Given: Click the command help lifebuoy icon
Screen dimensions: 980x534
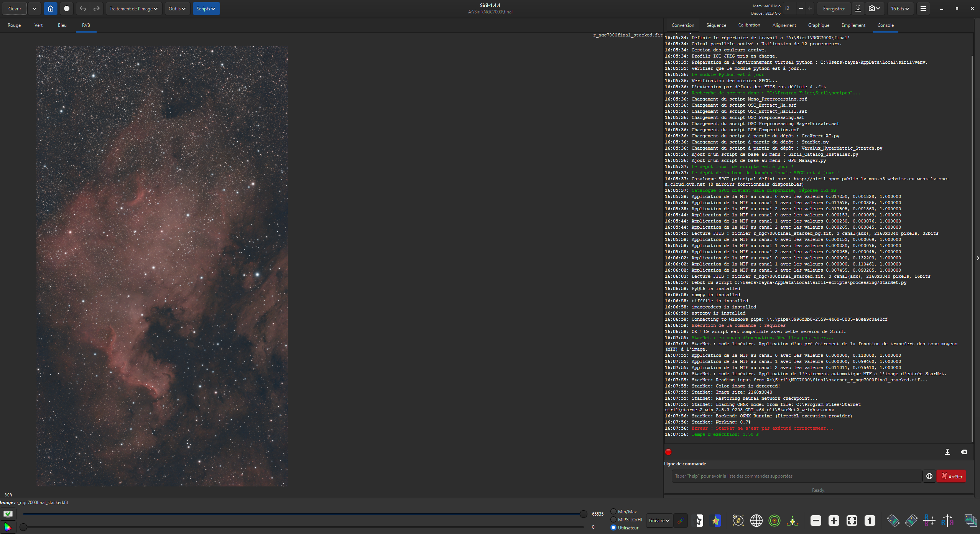Looking at the screenshot, I should pyautogui.click(x=929, y=476).
